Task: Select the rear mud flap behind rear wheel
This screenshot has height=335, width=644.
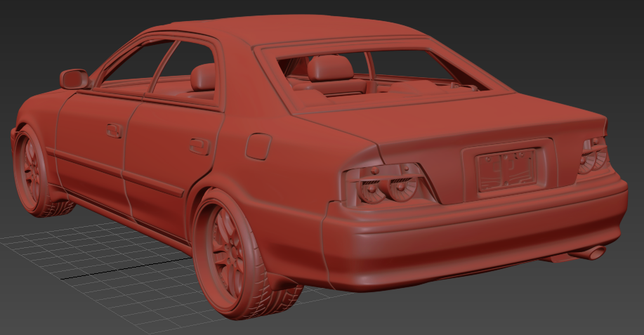Action: coord(284,281)
